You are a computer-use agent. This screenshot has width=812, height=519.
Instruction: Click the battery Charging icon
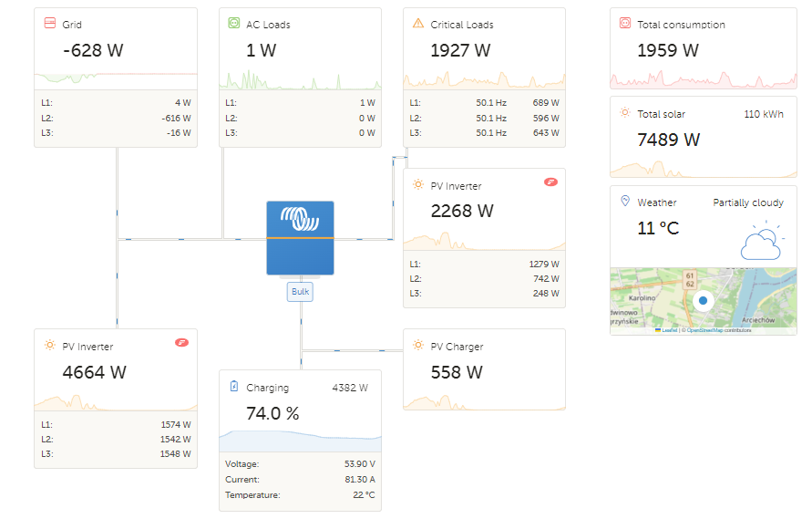[x=234, y=387]
